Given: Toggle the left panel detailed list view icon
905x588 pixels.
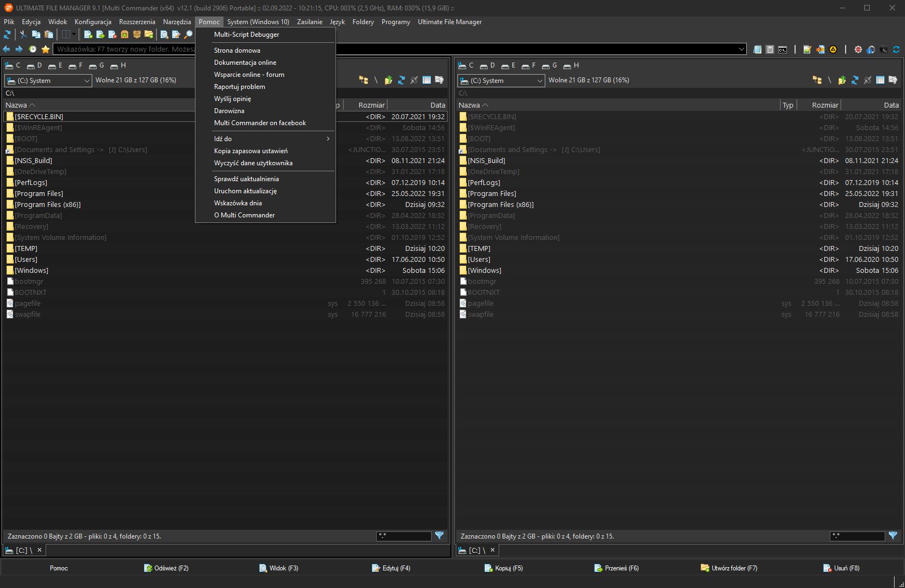Looking at the screenshot, I should click(426, 80).
